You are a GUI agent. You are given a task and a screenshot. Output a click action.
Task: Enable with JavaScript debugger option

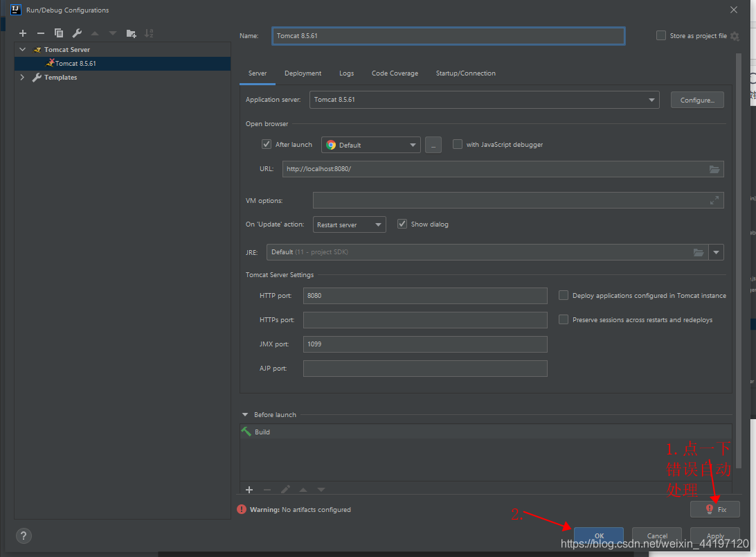click(x=458, y=145)
